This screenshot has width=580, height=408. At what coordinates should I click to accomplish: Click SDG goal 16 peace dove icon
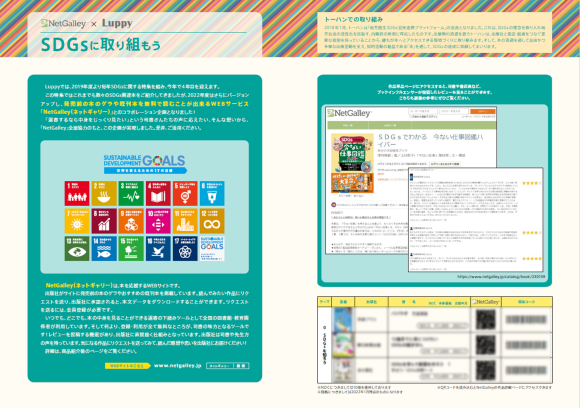(158, 249)
